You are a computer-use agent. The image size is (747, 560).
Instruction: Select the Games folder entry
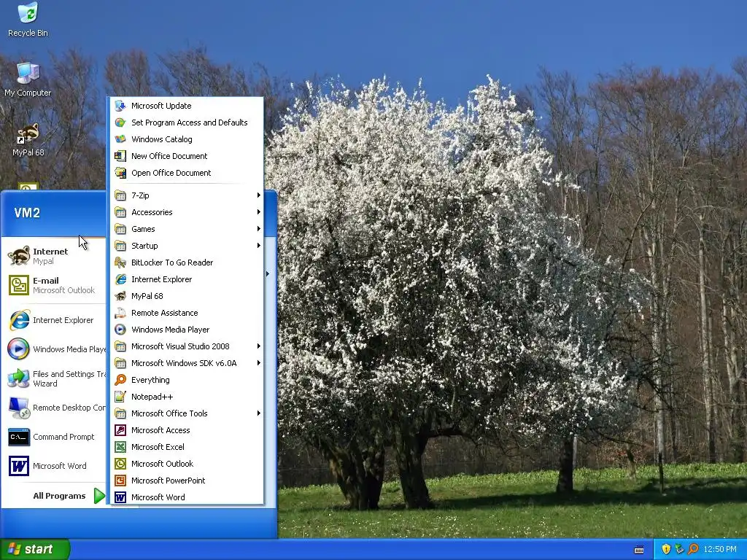click(x=187, y=228)
